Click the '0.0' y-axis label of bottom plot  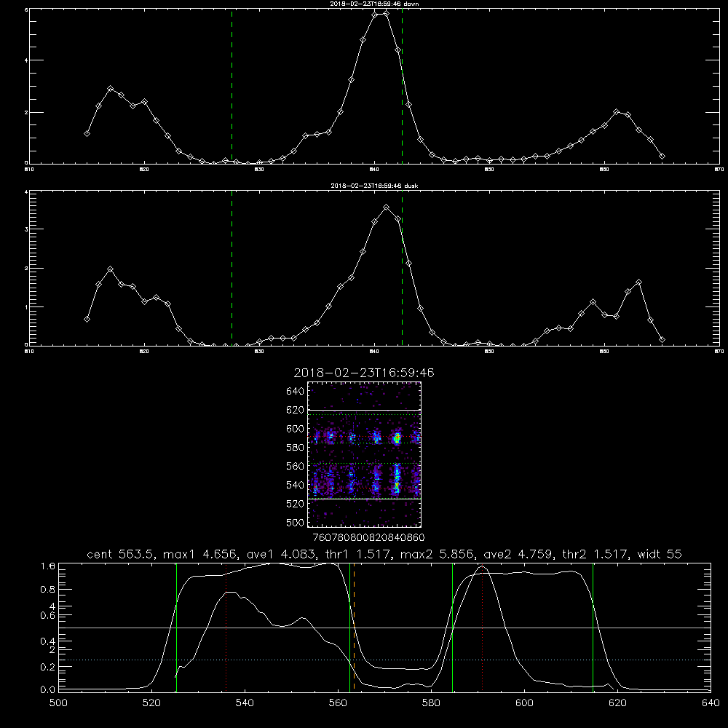pos(48,690)
